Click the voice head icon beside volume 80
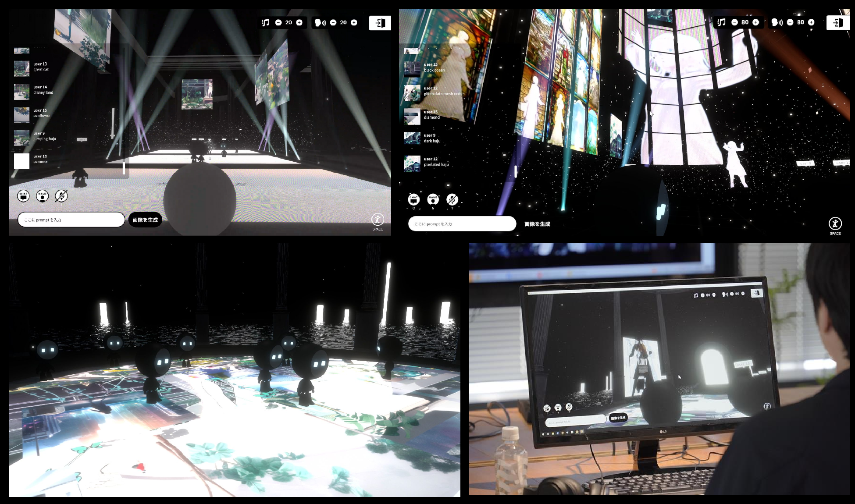 coord(777,22)
